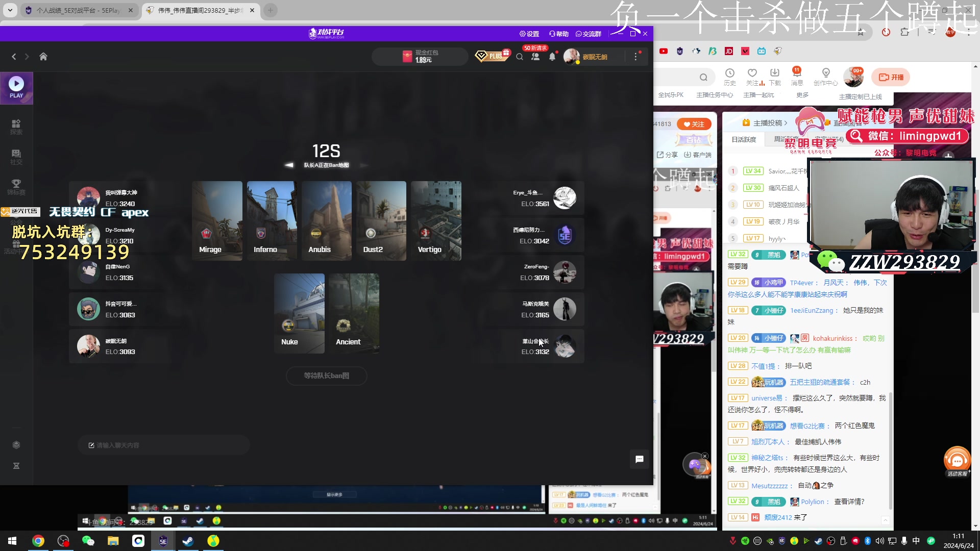Open the PLUS membership badge
This screenshot has width=980, height=551.
[x=492, y=56]
